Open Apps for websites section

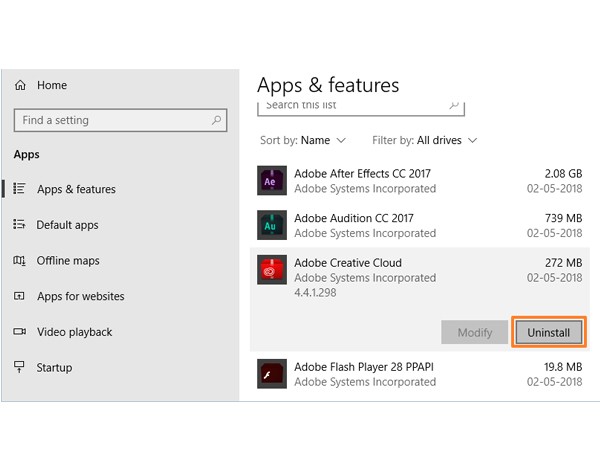pos(80,296)
